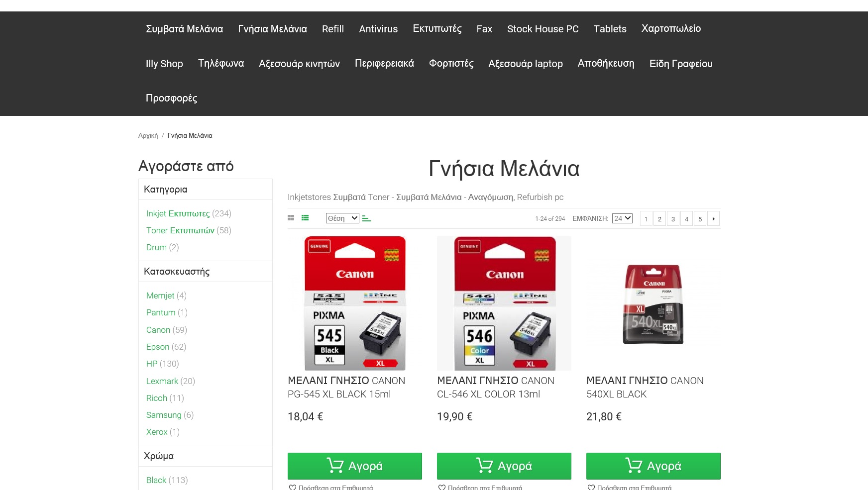Click Αγορά for Canon 540XL Black

point(653,466)
